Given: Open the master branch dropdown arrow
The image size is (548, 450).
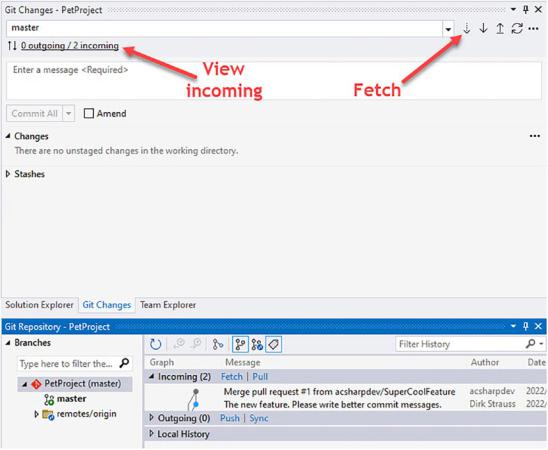Looking at the screenshot, I should click(448, 29).
